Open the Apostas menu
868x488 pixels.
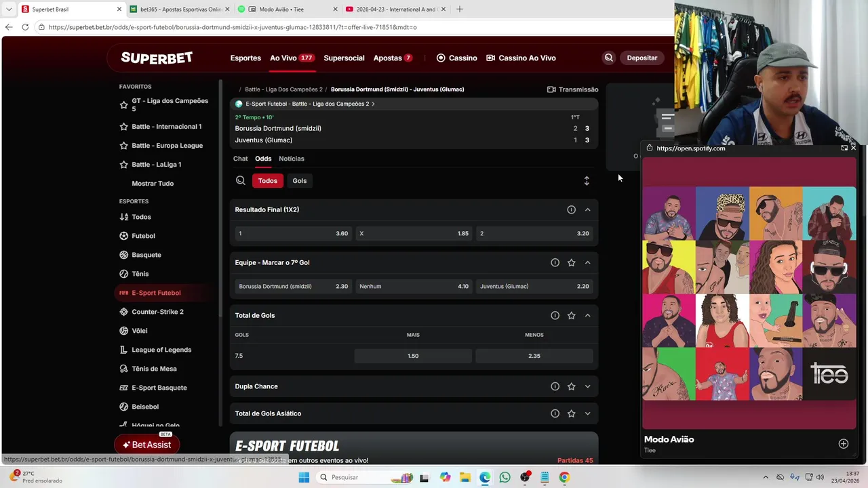(393, 58)
